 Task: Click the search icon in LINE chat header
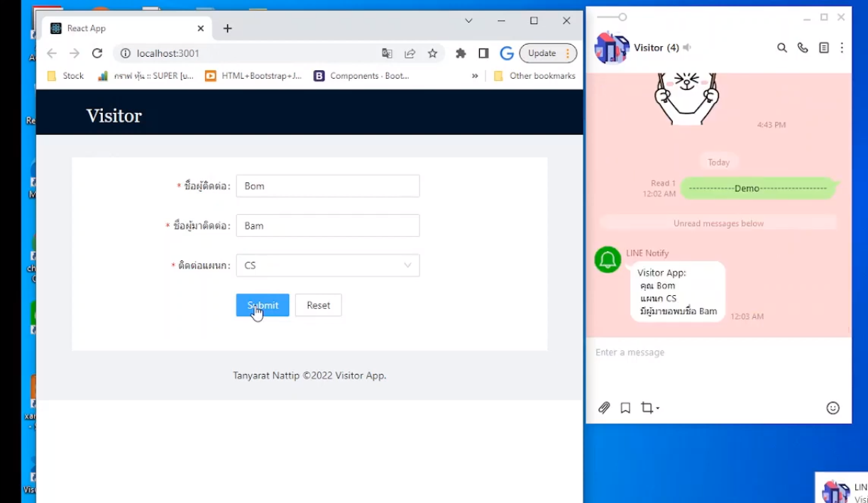coord(781,48)
